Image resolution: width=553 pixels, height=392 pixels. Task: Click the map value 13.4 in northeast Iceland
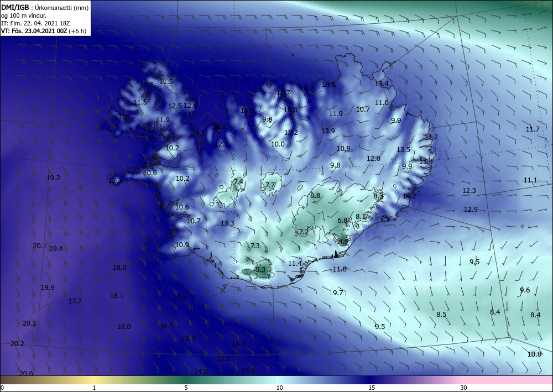click(x=382, y=83)
